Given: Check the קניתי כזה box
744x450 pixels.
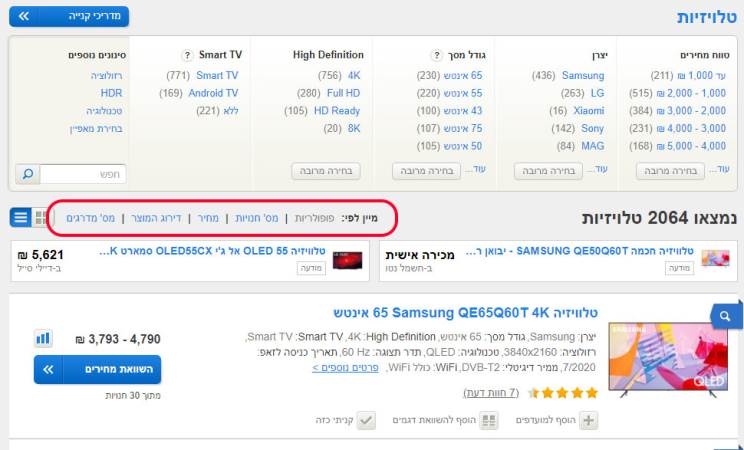Looking at the screenshot, I should click(x=367, y=421).
